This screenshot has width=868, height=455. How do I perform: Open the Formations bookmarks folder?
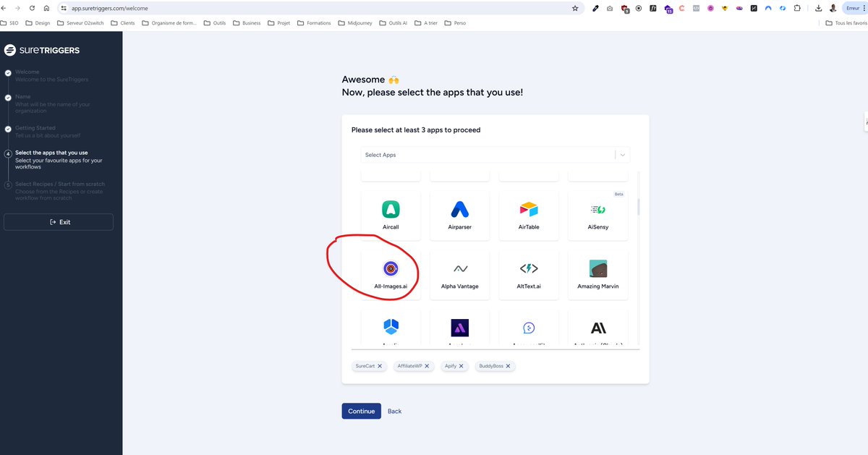pyautogui.click(x=314, y=23)
